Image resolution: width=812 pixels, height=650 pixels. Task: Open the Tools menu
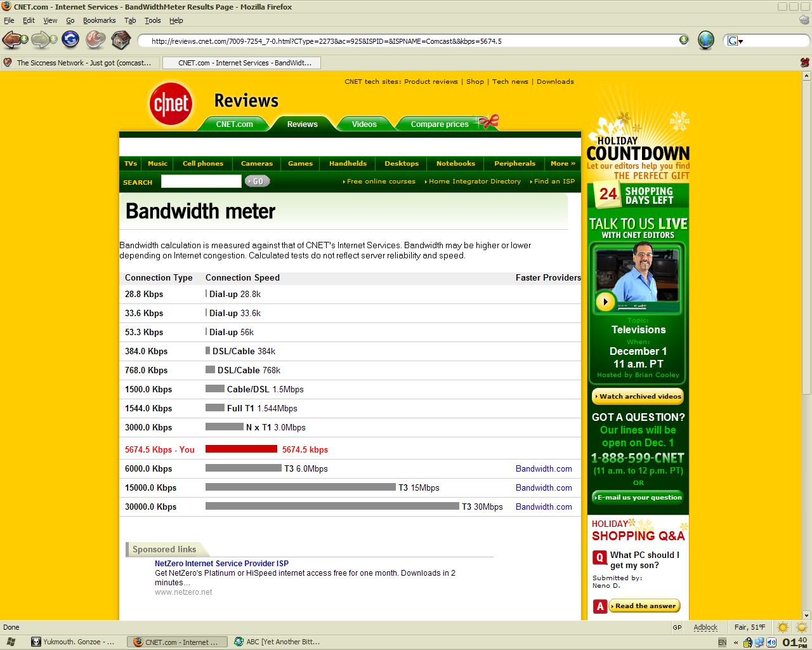pyautogui.click(x=153, y=20)
